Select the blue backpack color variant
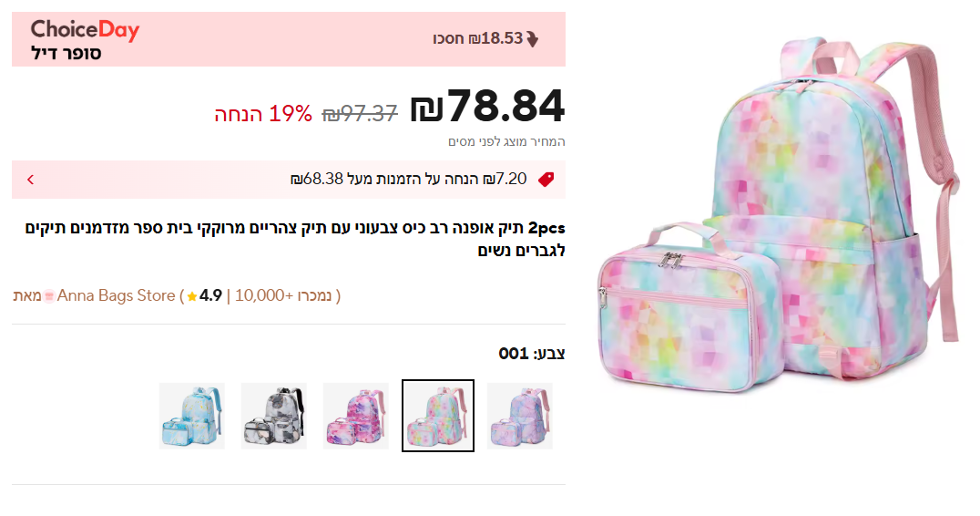This screenshot has width=980, height=516. pos(192,416)
